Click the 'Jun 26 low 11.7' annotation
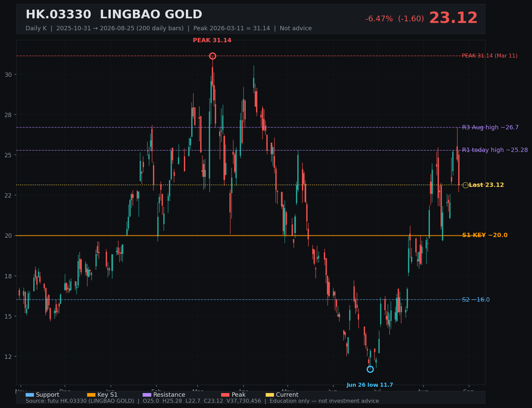Screen dimensions: 532x408 [370, 385]
